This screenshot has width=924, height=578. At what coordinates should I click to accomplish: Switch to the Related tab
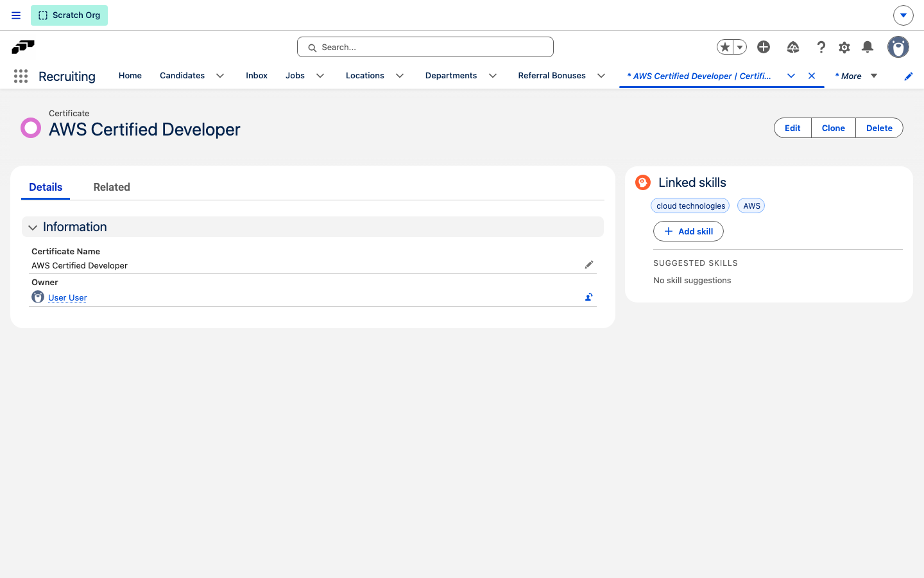pyautogui.click(x=112, y=187)
